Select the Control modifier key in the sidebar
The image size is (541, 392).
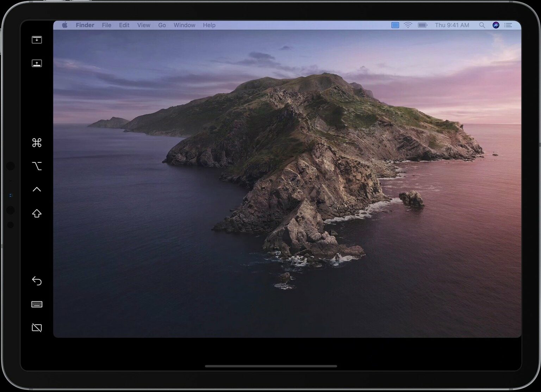pyautogui.click(x=37, y=189)
